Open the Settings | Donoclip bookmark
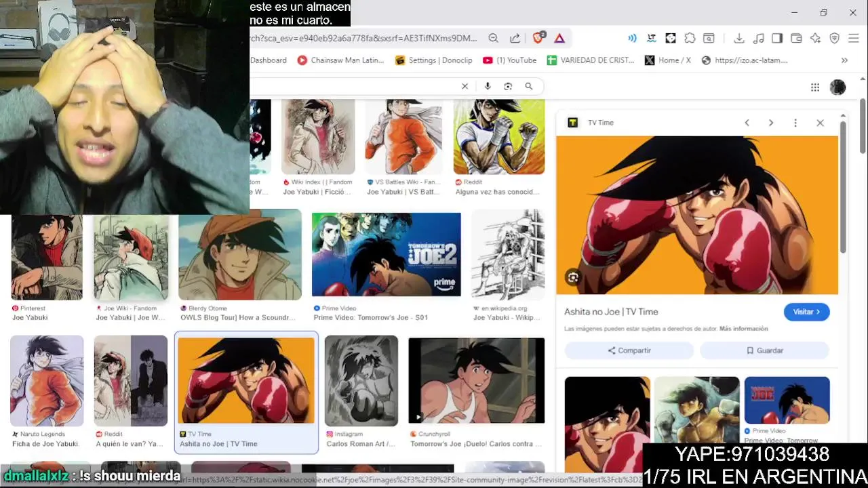 433,60
